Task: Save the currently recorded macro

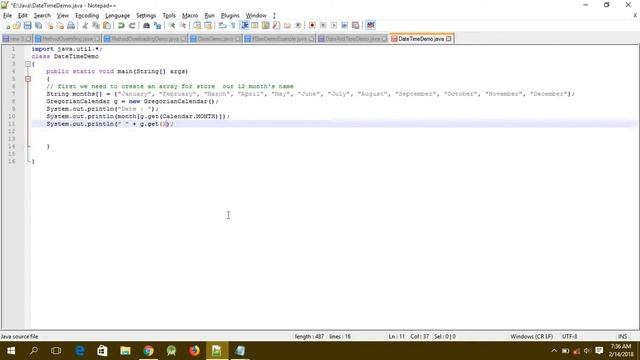Action: point(356,25)
